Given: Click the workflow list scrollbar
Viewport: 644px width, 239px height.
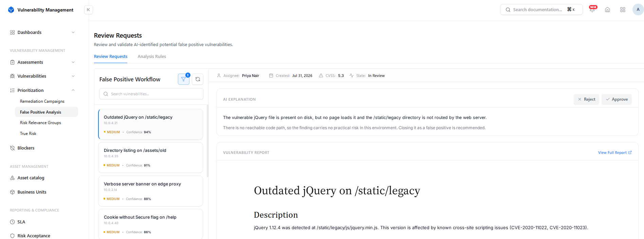Looking at the screenshot, I should tap(207, 141).
